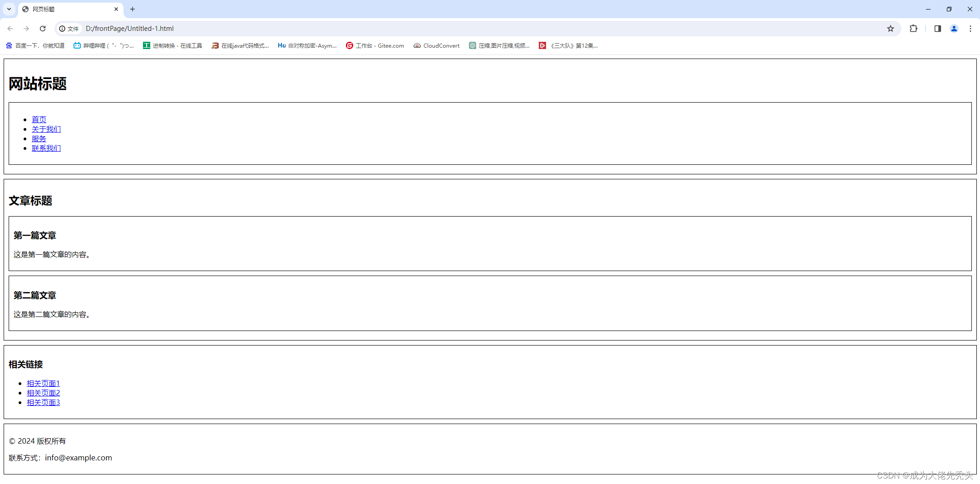Image resolution: width=980 pixels, height=484 pixels.
Task: View site info for the 文件 page
Action: click(69, 29)
